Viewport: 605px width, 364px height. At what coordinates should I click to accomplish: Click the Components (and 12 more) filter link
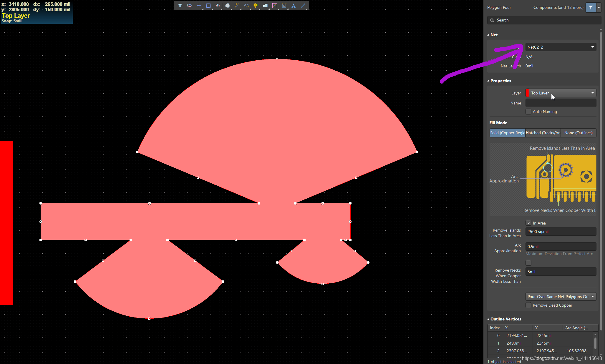click(558, 7)
